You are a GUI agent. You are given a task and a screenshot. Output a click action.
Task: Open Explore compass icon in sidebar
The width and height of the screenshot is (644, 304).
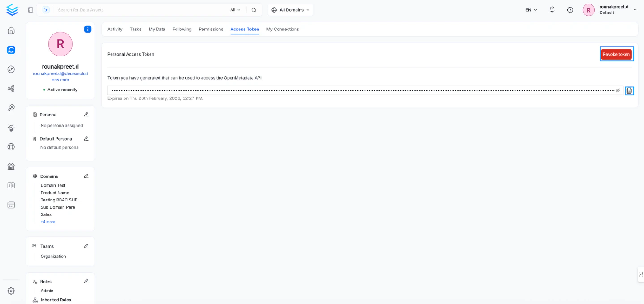click(11, 69)
